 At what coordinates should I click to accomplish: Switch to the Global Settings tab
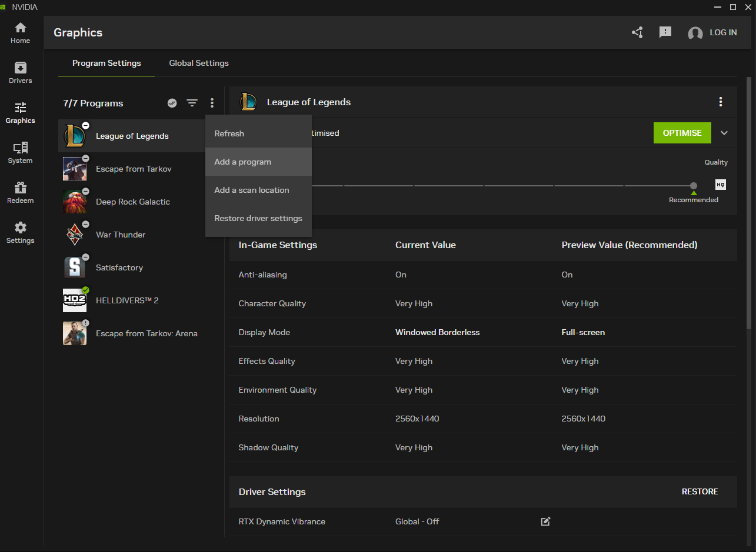click(x=199, y=63)
